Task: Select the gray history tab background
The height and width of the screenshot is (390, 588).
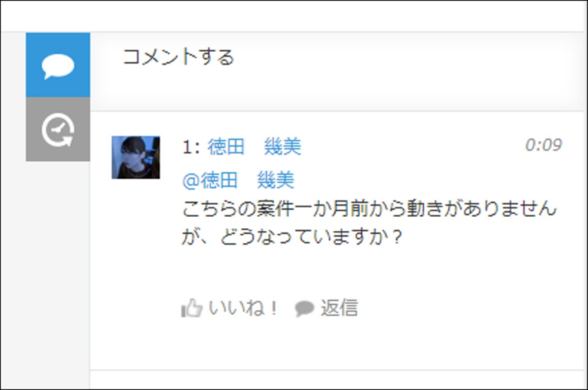Action: 58,129
